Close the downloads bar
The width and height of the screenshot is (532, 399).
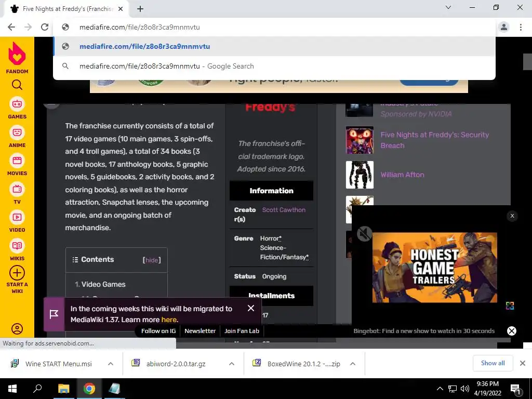(523, 363)
